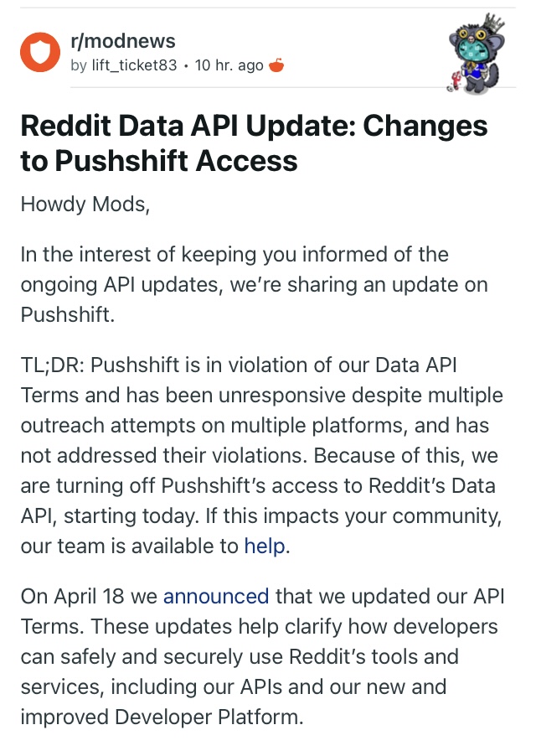Open the r/modnews orange shield community icon
536x756 pixels.
tap(40, 52)
